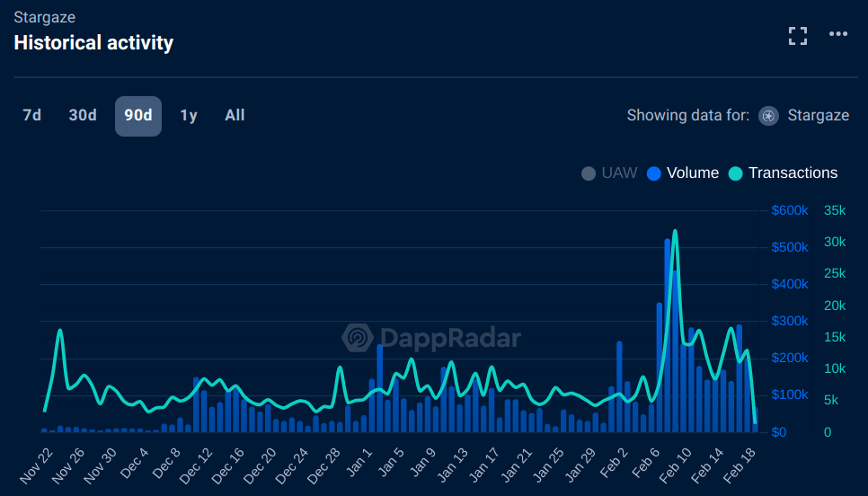Viewport: 868px width, 496px height.
Task: Toggle the Transactions series legend item
Action: (x=783, y=173)
